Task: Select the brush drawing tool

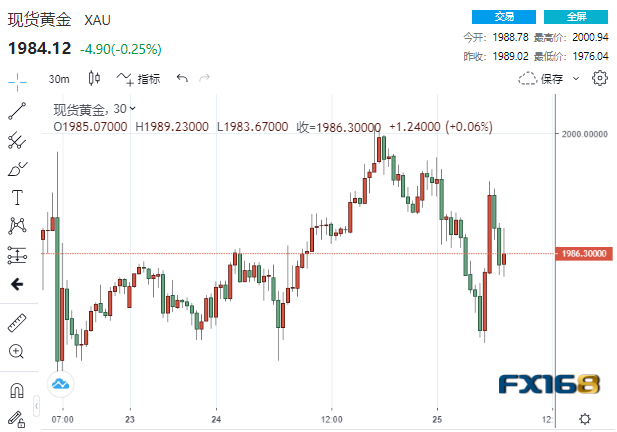Action: [x=17, y=168]
